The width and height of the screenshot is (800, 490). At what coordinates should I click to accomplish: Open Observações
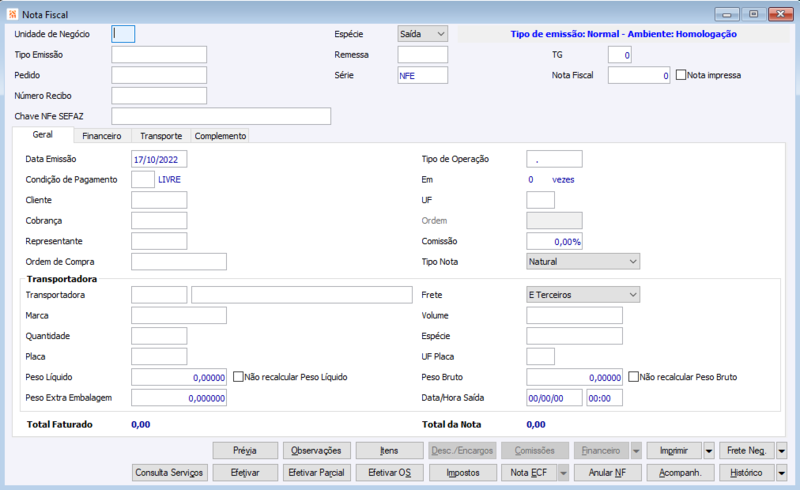(x=317, y=451)
